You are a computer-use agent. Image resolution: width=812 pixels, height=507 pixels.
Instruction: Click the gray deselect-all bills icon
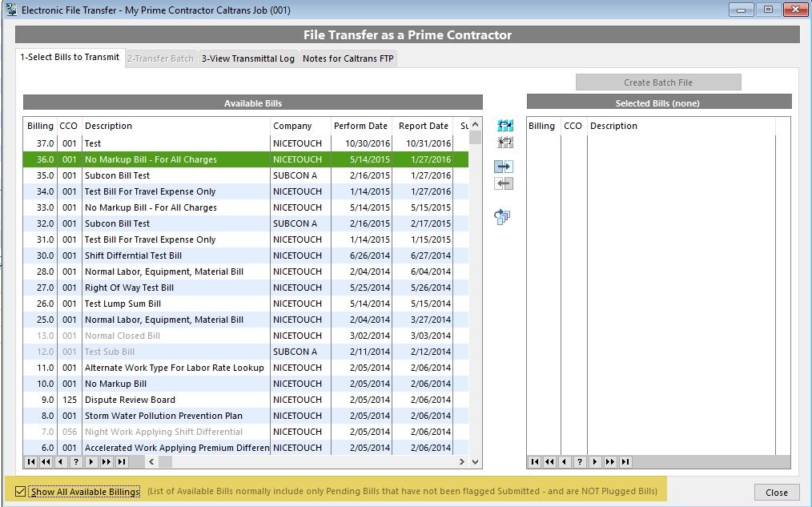[505, 142]
